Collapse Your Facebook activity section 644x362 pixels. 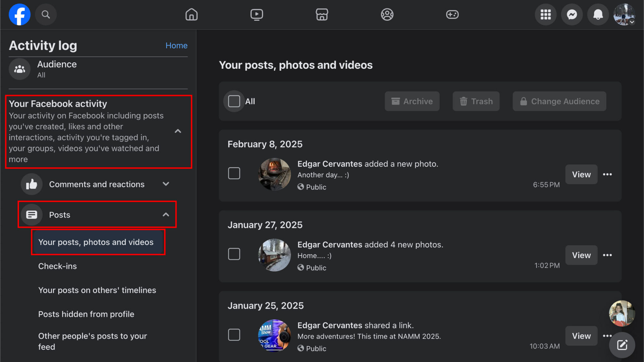click(x=178, y=131)
